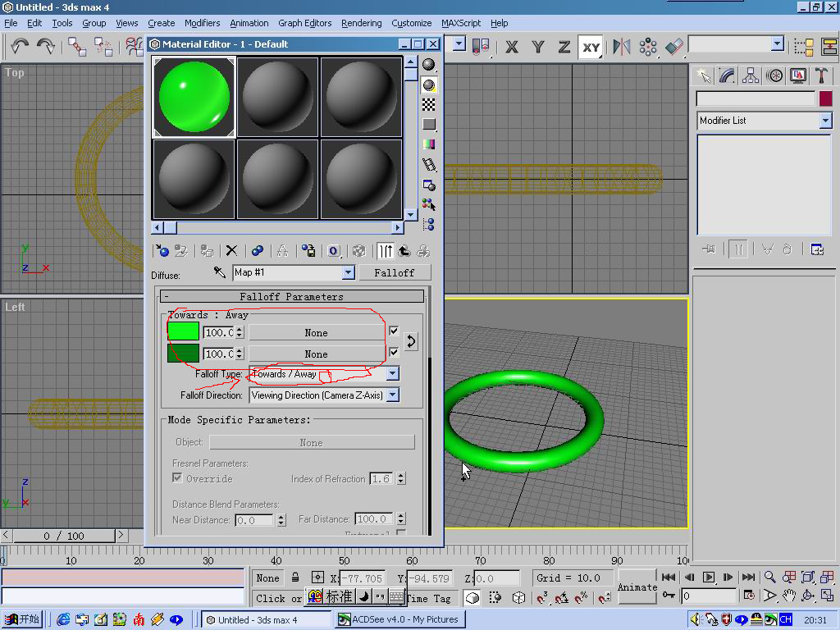Click the Undo arrow in main toolbar
The image size is (840, 630).
pos(20,47)
